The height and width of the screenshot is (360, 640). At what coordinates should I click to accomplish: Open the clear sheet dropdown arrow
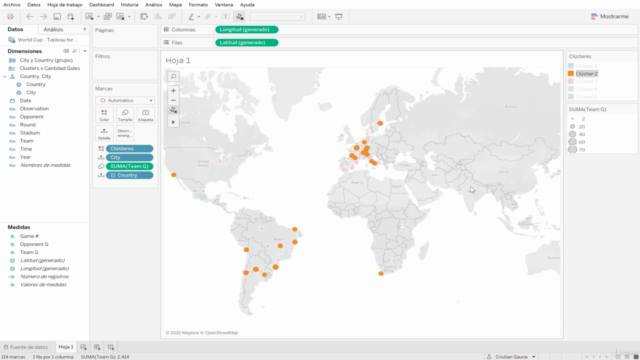129,17
